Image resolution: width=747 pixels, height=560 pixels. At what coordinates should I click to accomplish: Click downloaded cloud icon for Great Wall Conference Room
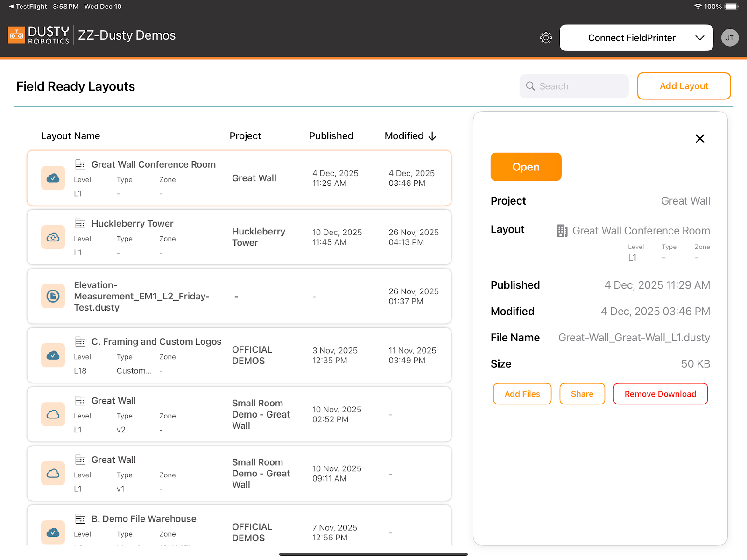(53, 178)
